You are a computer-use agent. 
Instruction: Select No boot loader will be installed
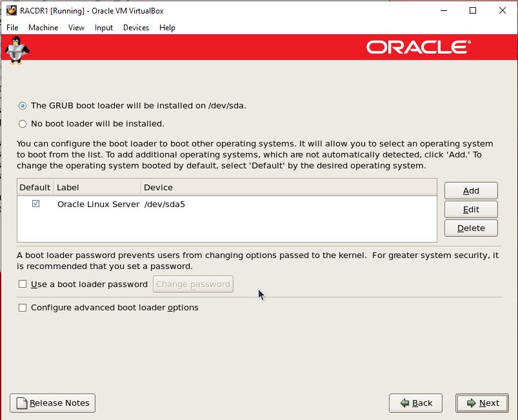[x=23, y=124]
